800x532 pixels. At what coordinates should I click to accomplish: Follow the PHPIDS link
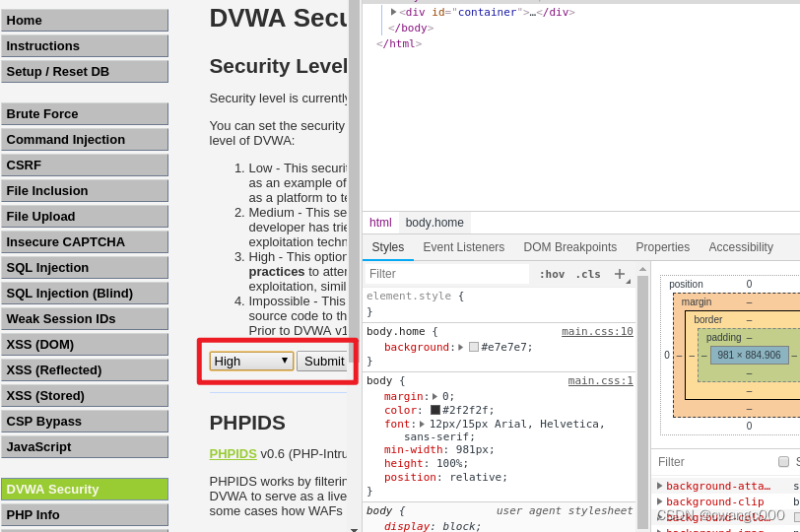233,454
